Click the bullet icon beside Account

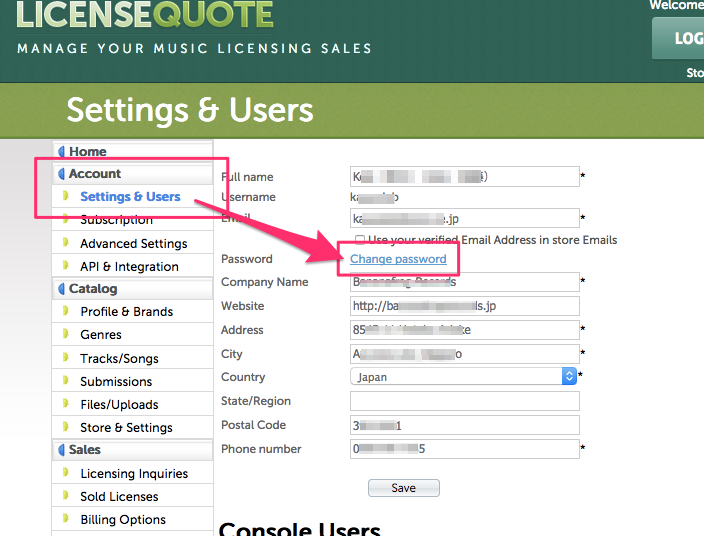click(x=61, y=174)
